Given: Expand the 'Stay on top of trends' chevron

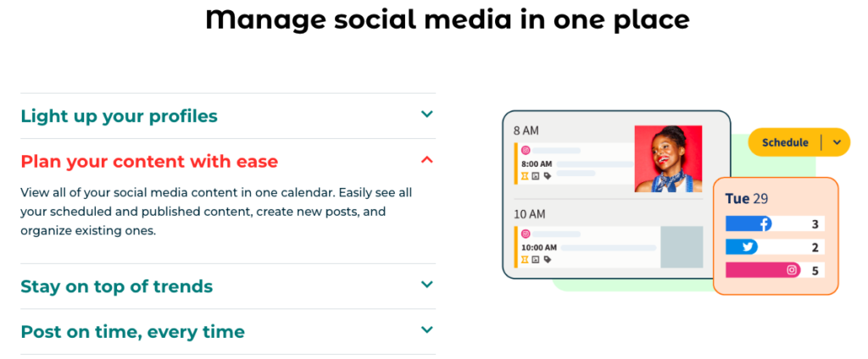Looking at the screenshot, I should [x=426, y=284].
